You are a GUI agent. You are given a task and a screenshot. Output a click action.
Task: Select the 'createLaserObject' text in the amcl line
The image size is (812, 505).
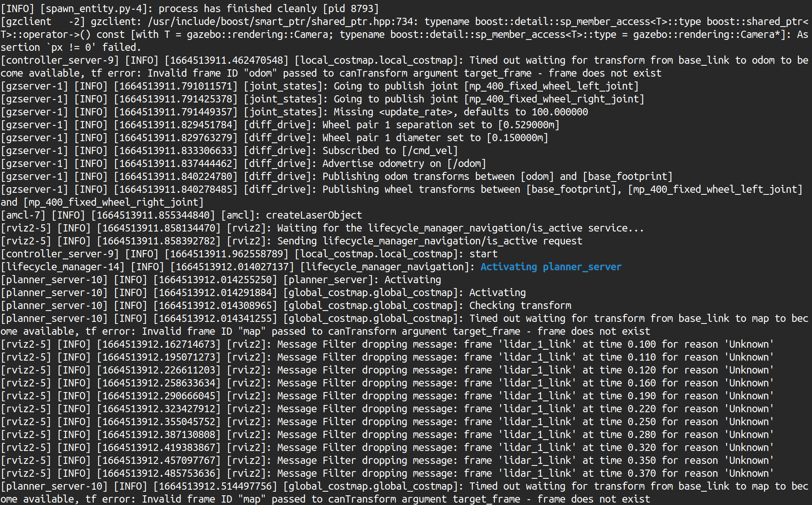(313, 215)
